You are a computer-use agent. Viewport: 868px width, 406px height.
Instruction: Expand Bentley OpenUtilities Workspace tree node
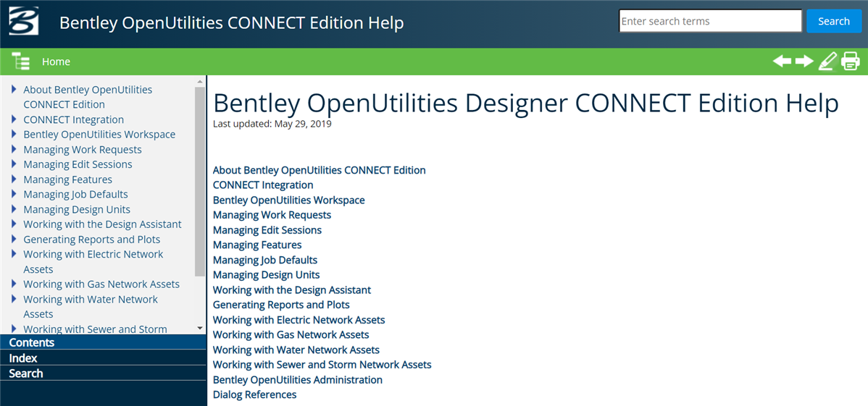14,134
